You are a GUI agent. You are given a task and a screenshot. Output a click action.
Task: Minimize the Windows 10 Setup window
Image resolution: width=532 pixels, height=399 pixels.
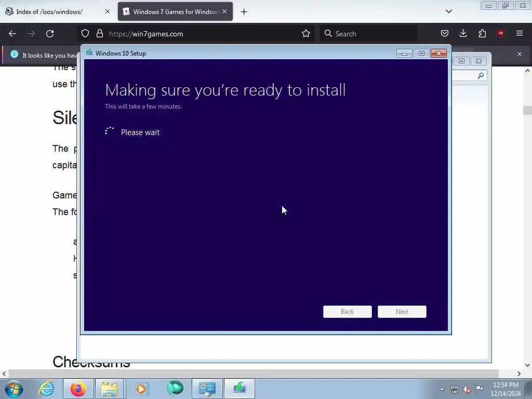(x=404, y=54)
